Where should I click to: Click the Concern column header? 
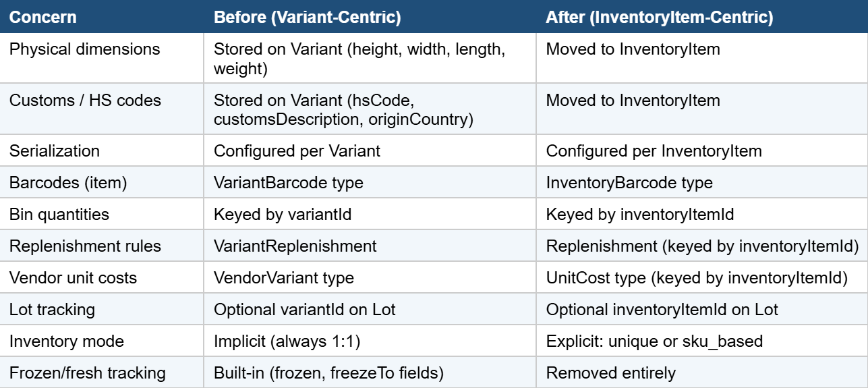click(x=102, y=17)
